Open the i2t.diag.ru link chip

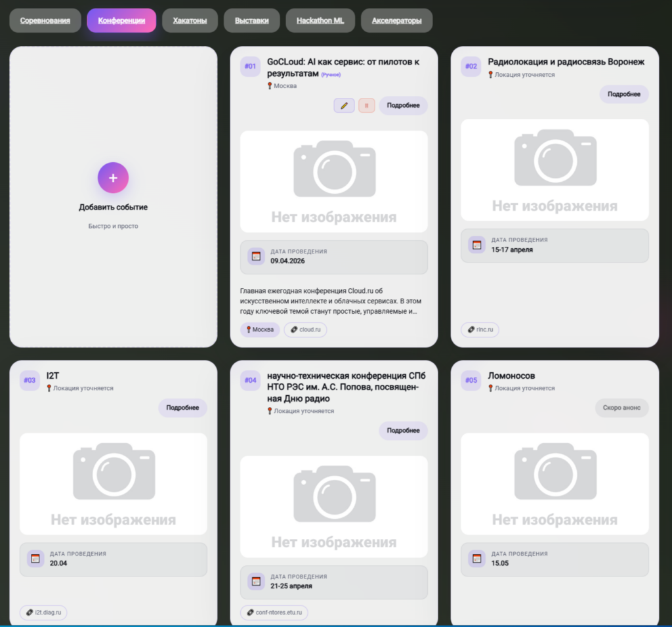point(43,613)
